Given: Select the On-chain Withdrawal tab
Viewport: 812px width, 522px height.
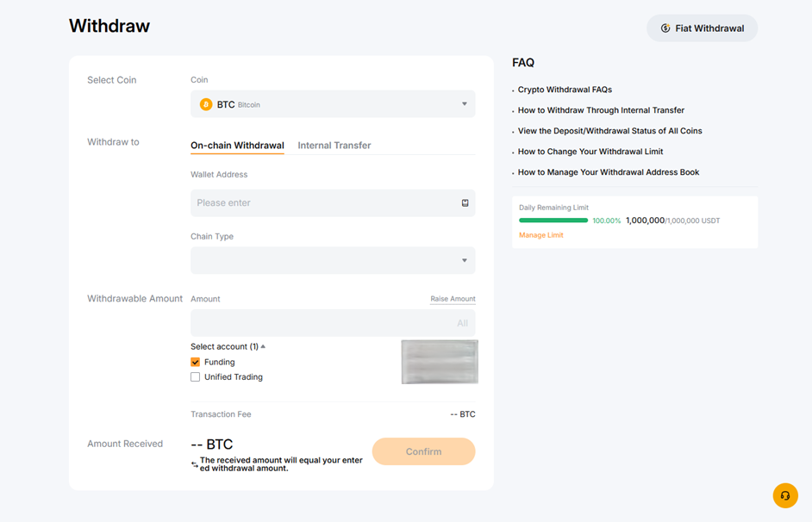Looking at the screenshot, I should (237, 146).
